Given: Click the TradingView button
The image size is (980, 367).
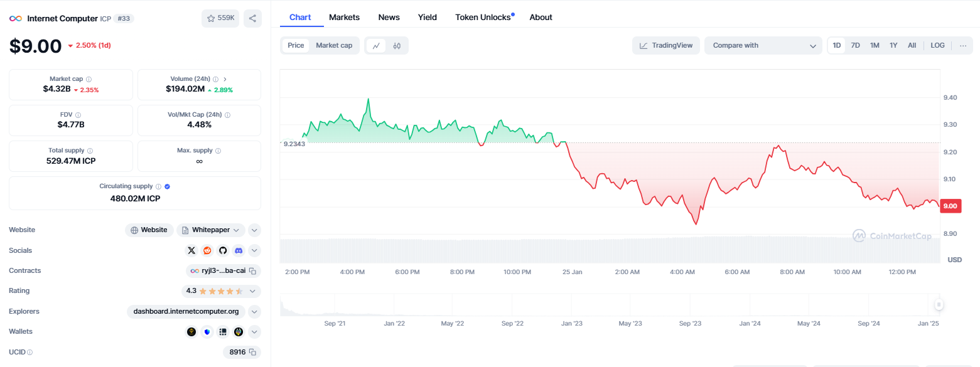Looking at the screenshot, I should (666, 45).
